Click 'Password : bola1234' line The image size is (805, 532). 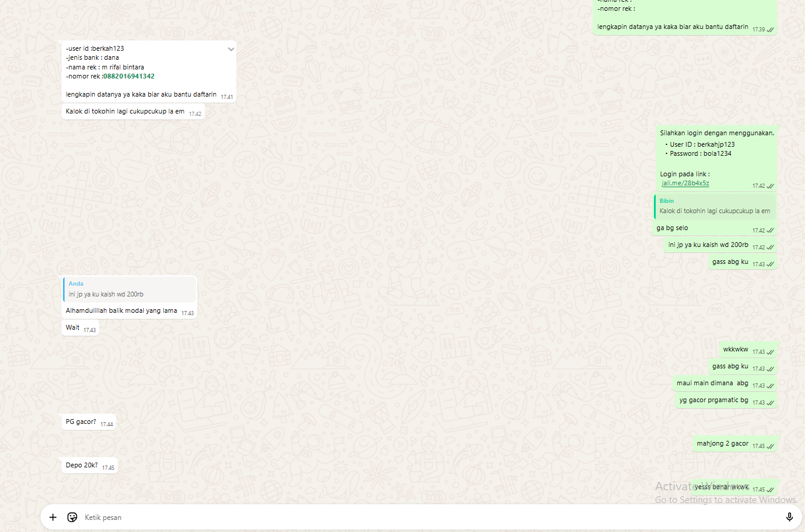click(x=700, y=153)
